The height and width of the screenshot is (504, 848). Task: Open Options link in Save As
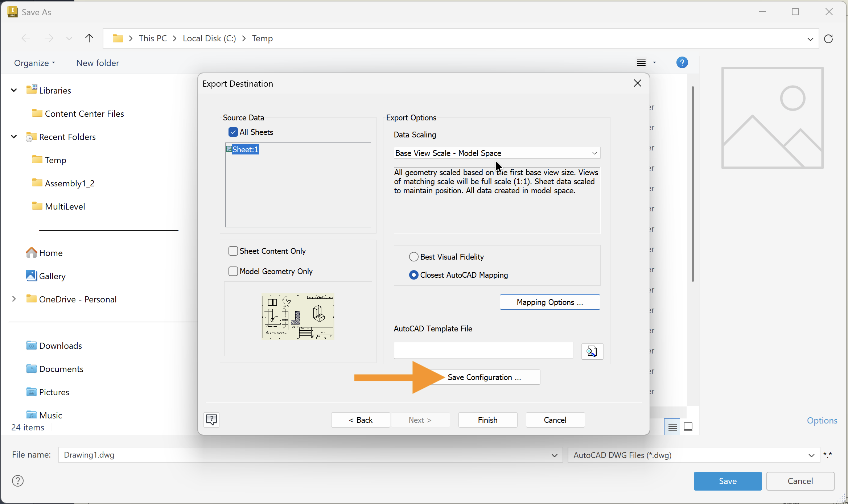click(822, 420)
